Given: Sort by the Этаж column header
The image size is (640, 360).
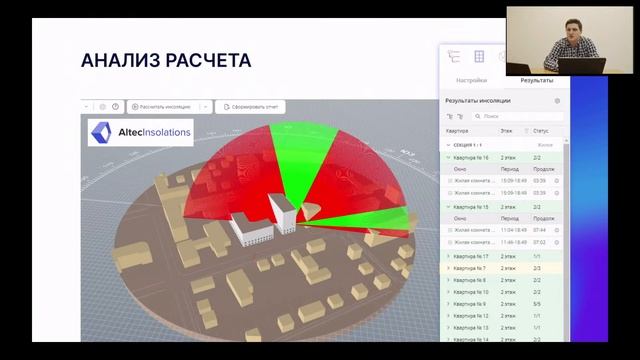Looking at the screenshot, I should coord(506,131).
